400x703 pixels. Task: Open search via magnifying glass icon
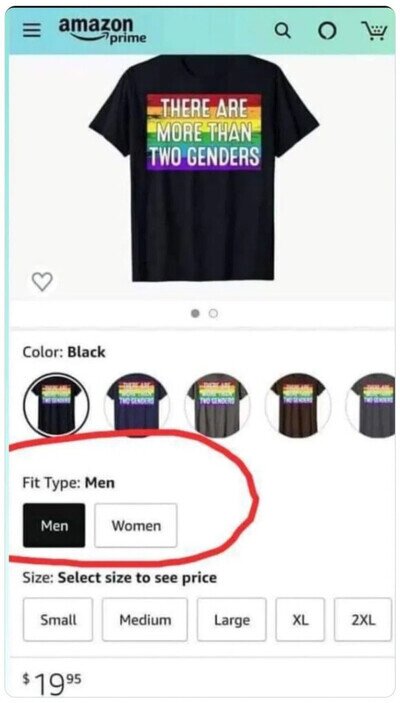tap(283, 31)
